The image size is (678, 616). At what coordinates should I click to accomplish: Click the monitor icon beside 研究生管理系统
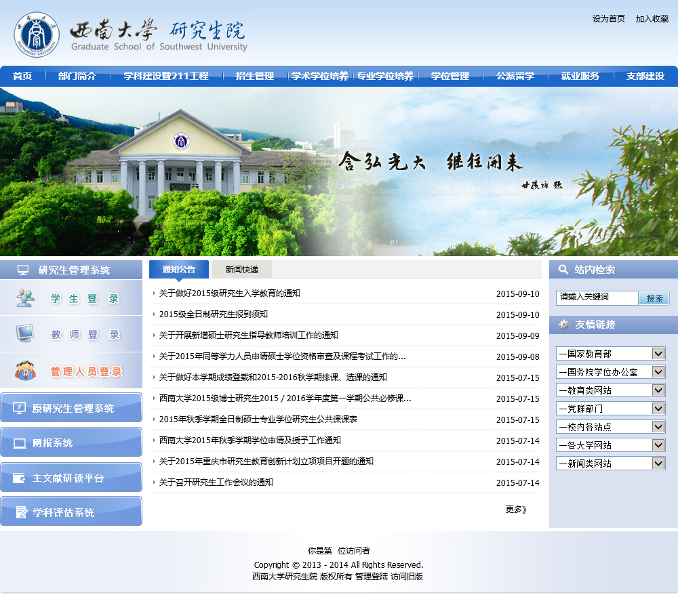click(x=23, y=270)
